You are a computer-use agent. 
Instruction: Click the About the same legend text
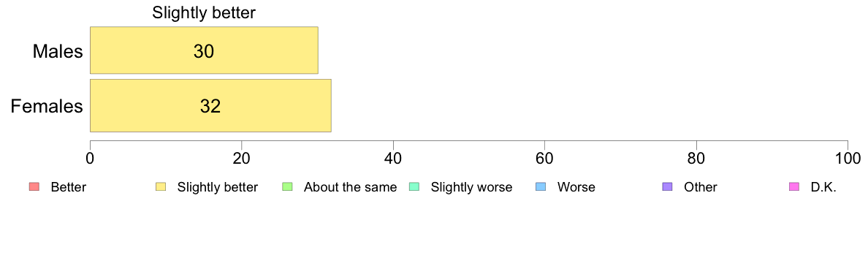tap(351, 187)
